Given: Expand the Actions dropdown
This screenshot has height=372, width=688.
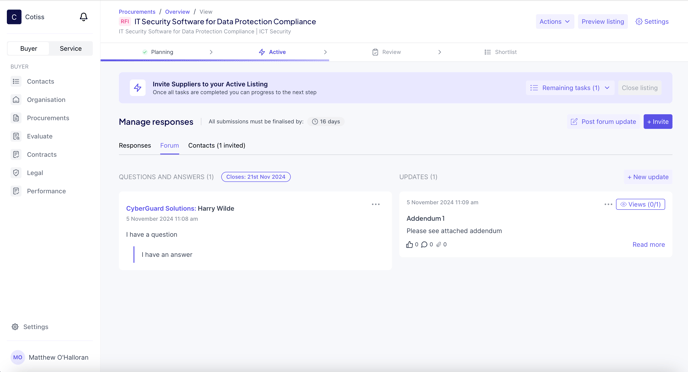Looking at the screenshot, I should [x=555, y=21].
